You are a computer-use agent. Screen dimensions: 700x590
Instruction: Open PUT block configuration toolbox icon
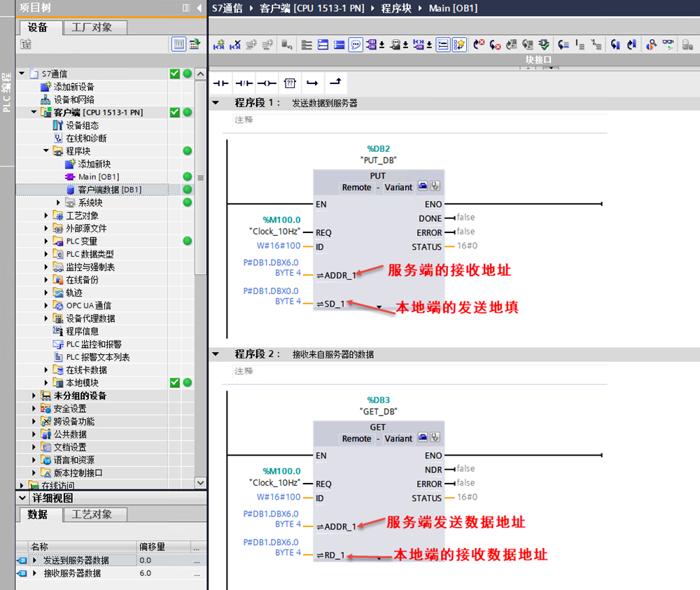[423, 187]
